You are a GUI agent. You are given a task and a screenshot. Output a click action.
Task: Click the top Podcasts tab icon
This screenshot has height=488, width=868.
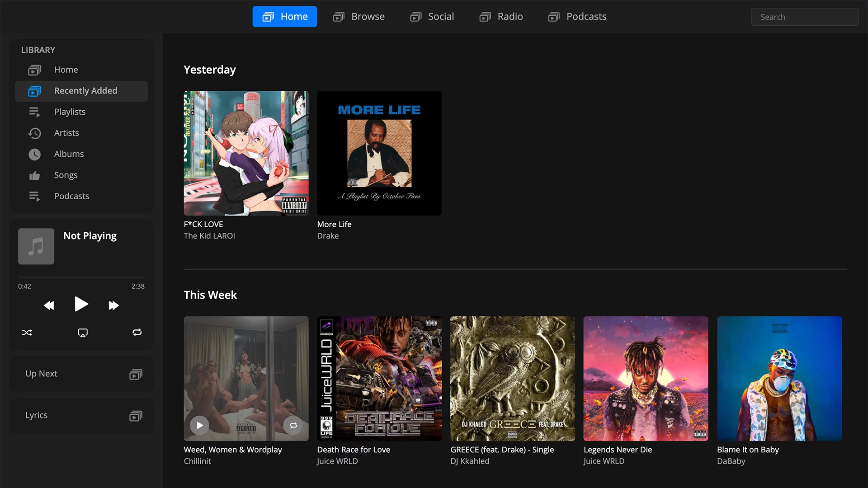point(554,17)
